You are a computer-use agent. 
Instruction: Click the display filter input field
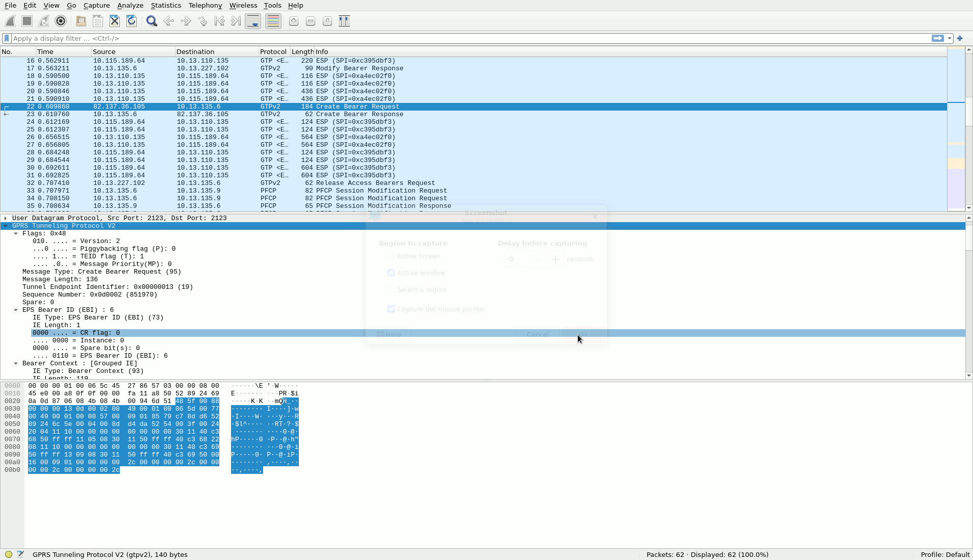[204, 38]
